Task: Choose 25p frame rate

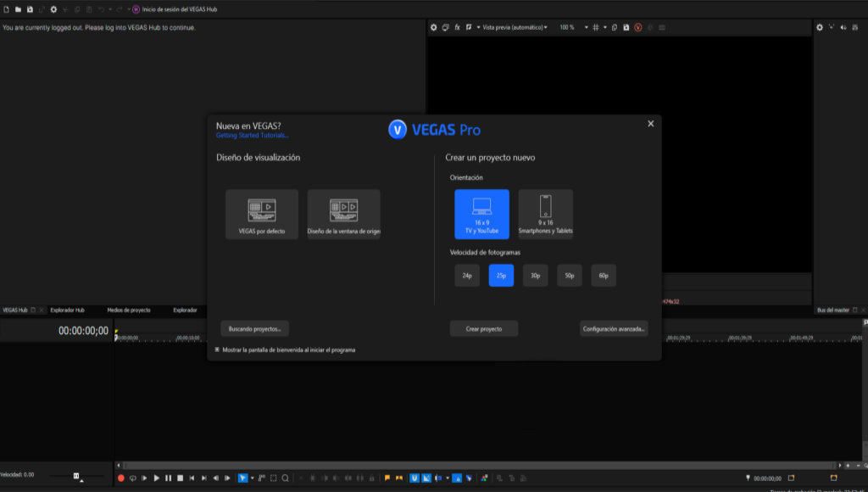Action: point(501,276)
